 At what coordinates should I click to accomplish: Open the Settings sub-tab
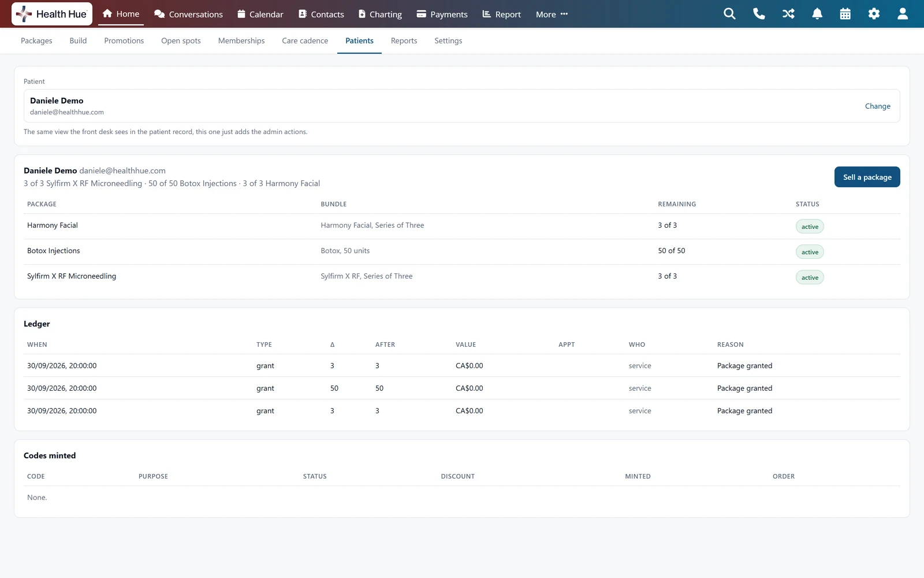click(x=448, y=40)
